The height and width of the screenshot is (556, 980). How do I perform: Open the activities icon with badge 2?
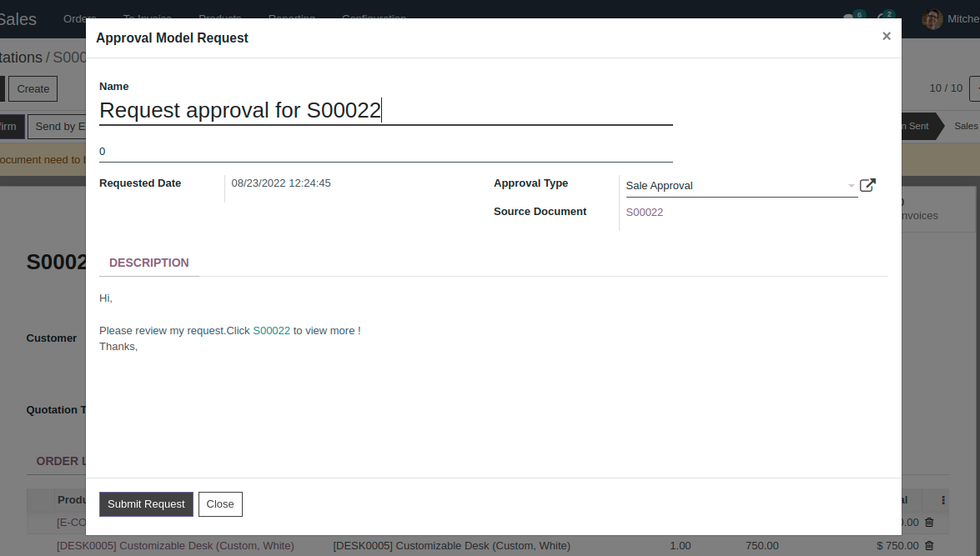[x=882, y=19]
